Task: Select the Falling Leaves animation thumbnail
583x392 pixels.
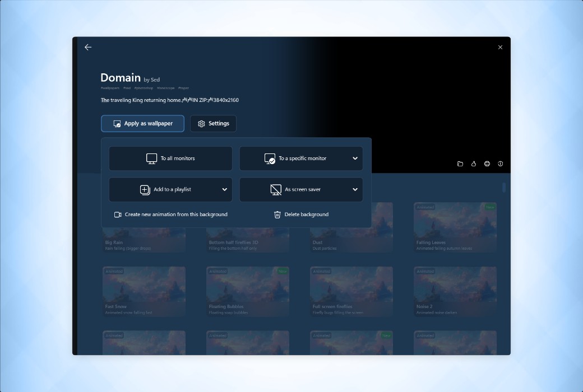Action: 455,228
